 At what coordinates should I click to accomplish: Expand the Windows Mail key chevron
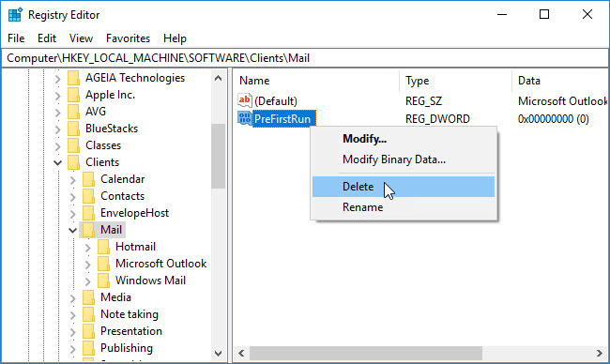(x=88, y=281)
